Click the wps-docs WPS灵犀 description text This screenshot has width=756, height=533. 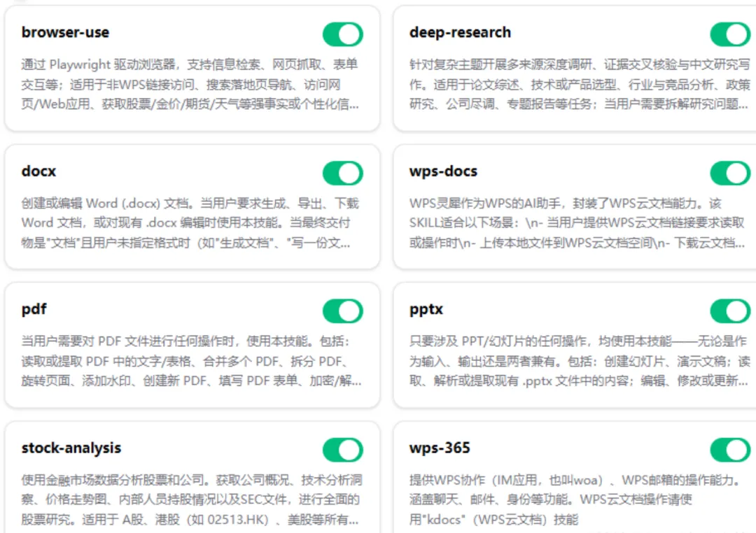click(x=577, y=223)
